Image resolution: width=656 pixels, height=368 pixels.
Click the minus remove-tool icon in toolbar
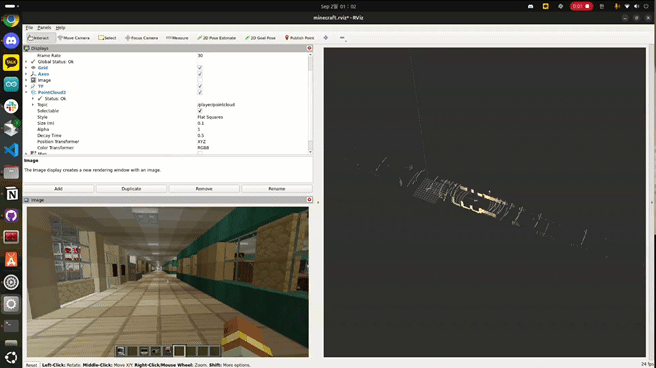click(342, 38)
